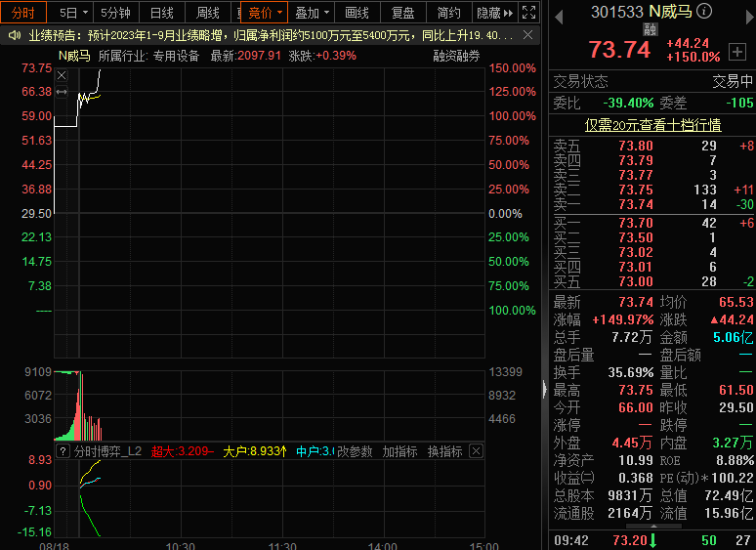This screenshot has height=550, width=756.
Task: Open the 5日 period dropdown
Action: pos(73,13)
